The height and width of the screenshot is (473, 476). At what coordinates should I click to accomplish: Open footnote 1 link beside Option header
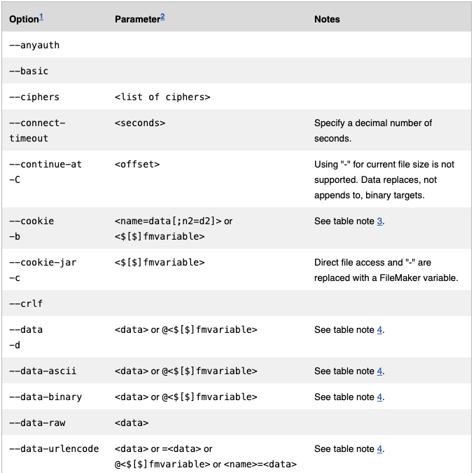41,17
